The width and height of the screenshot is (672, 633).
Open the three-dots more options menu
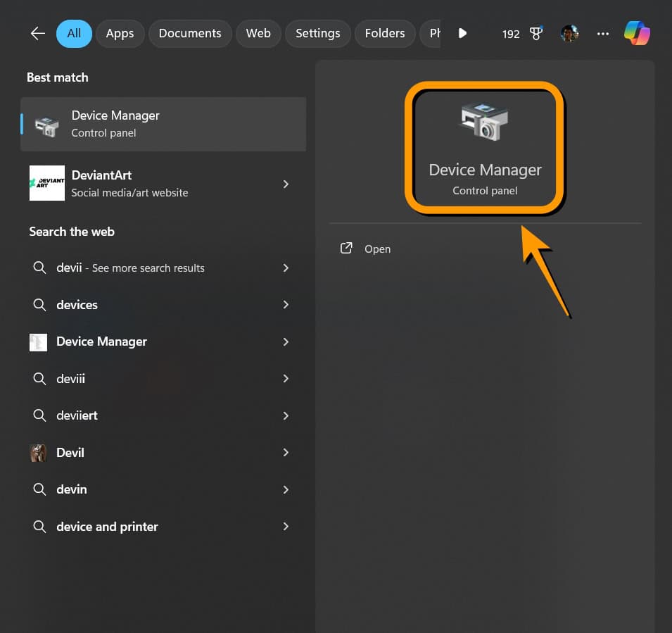(x=603, y=33)
